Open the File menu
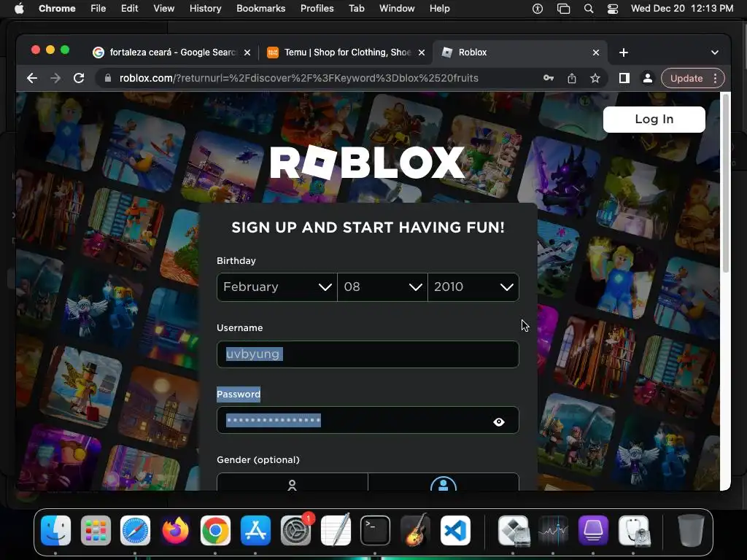The image size is (747, 560). 98,8
